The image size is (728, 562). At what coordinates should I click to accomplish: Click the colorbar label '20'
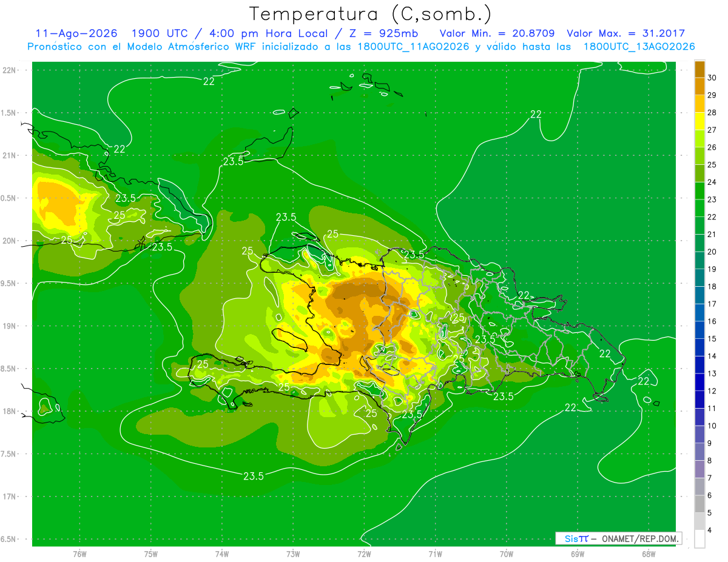[712, 252]
